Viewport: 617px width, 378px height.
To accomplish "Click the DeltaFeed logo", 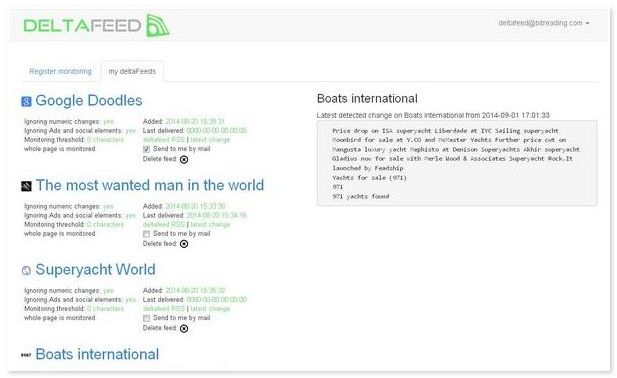I will coord(97,26).
